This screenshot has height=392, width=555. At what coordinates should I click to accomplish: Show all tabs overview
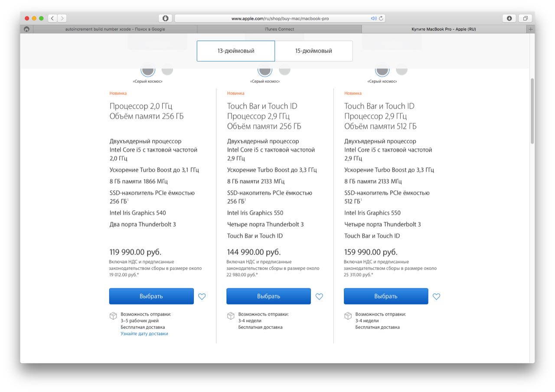pyautogui.click(x=525, y=18)
